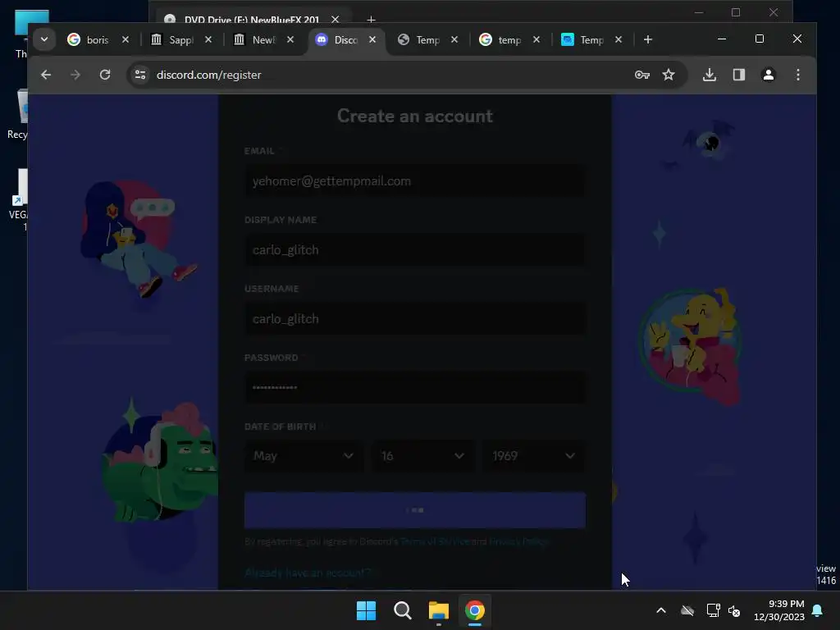The height and width of the screenshot is (630, 840).
Task: Open site information icon in address bar
Action: click(x=140, y=75)
